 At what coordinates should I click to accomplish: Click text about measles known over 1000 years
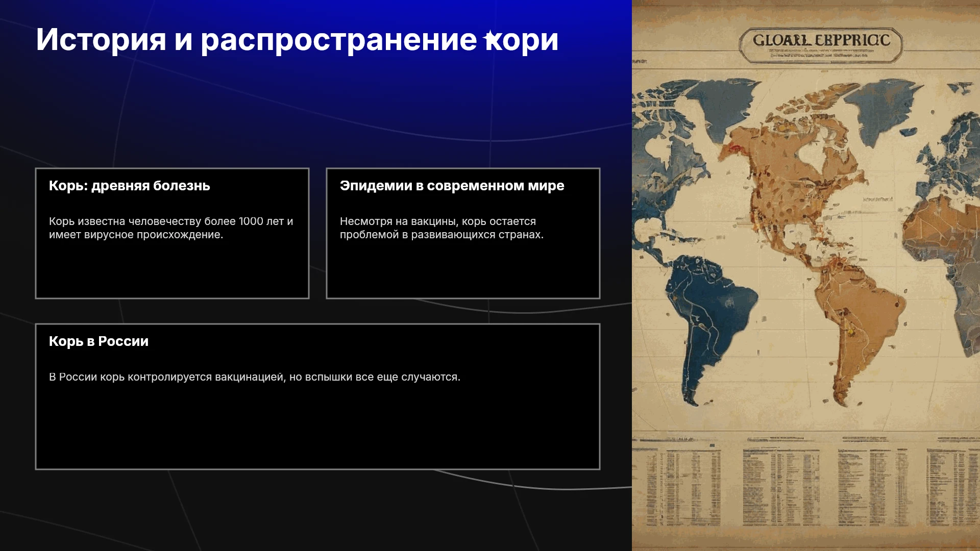tap(171, 228)
